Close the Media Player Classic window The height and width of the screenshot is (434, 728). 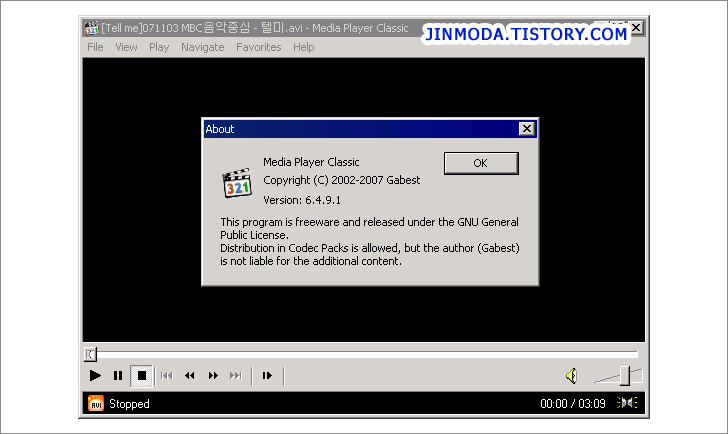click(637, 27)
